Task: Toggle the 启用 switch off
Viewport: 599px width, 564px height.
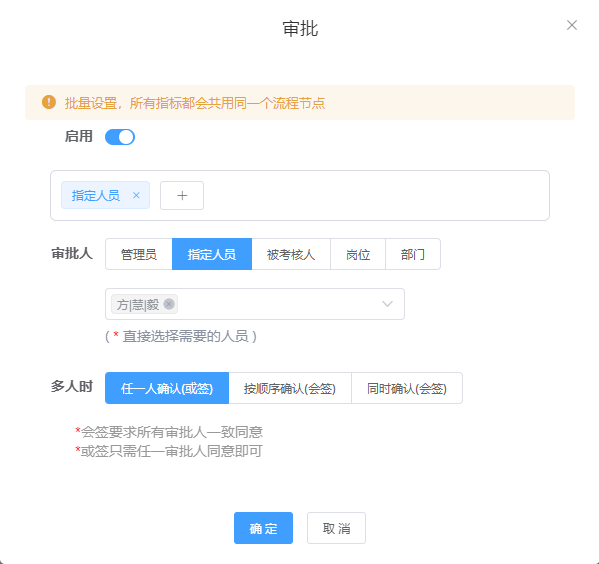Action: (120, 137)
